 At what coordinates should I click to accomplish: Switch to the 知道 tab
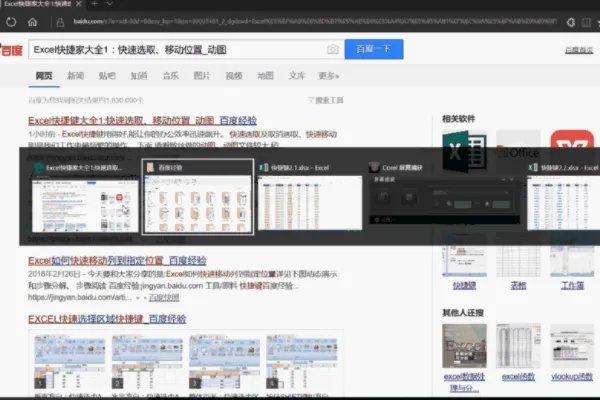click(x=139, y=76)
